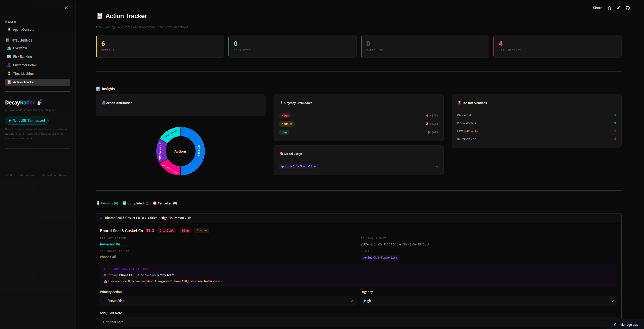Viewport: 644px width, 329px height.
Task: Click the blue Phone Call donut segment
Action: click(200, 151)
